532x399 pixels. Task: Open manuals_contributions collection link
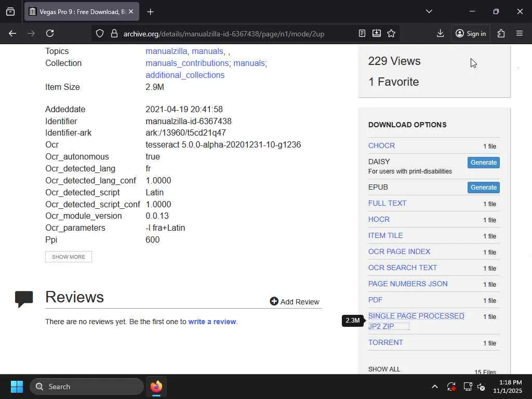[187, 63]
